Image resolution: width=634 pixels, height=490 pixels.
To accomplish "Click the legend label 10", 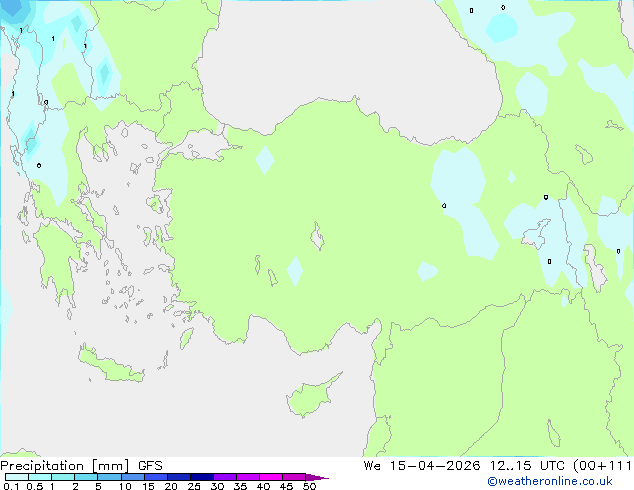I will [125, 486].
